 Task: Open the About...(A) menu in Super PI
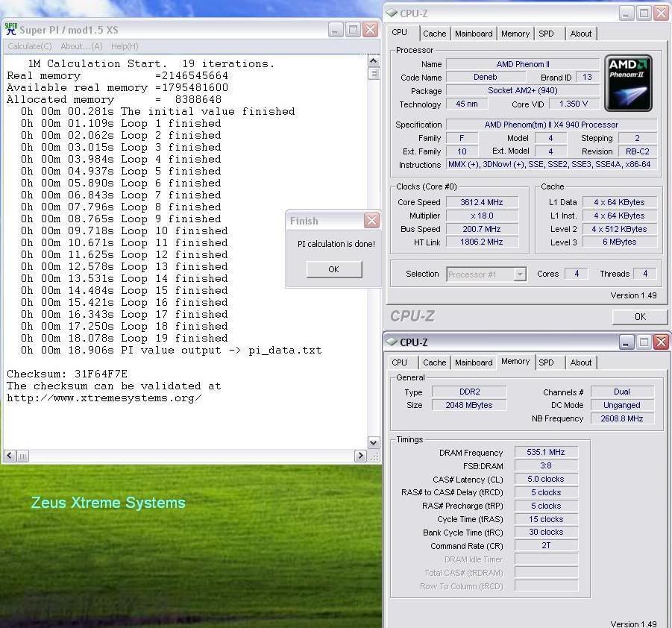[x=81, y=46]
